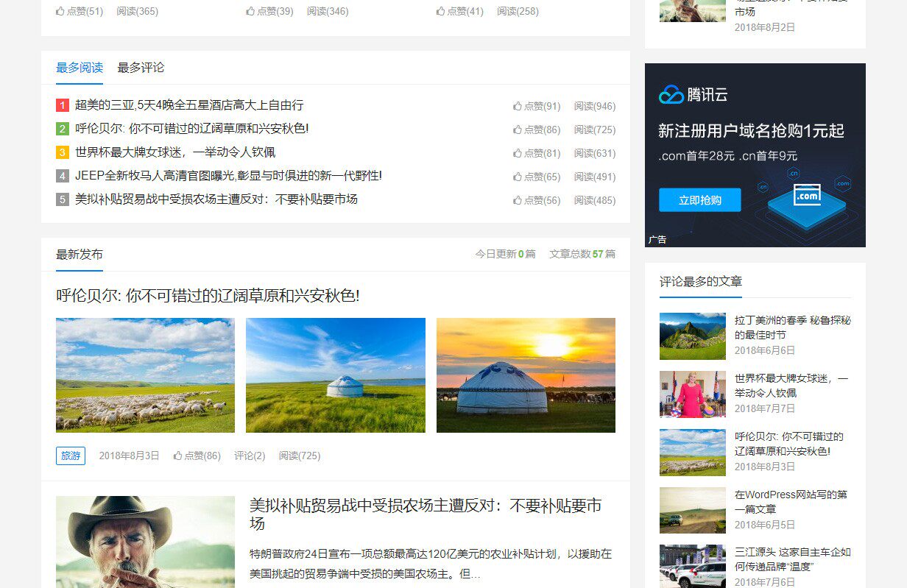Click the 广告 label on the ad banner
The width and height of the screenshot is (907, 588).
[656, 238]
